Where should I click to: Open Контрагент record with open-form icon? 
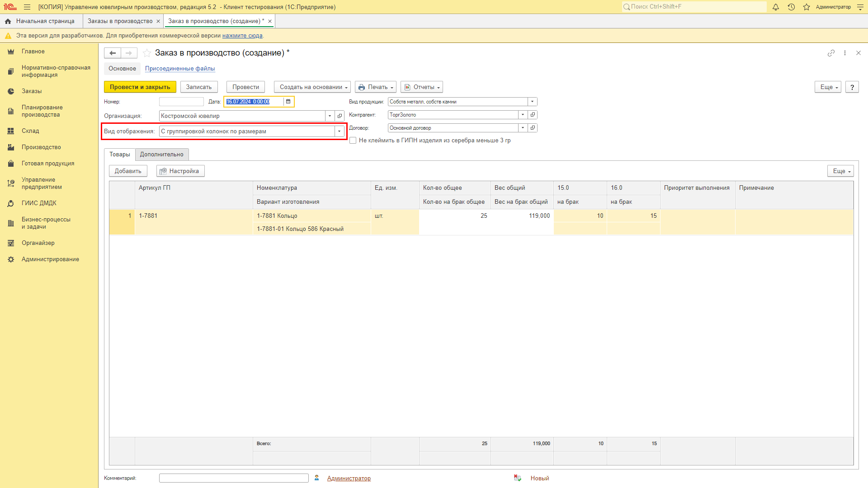pyautogui.click(x=533, y=115)
